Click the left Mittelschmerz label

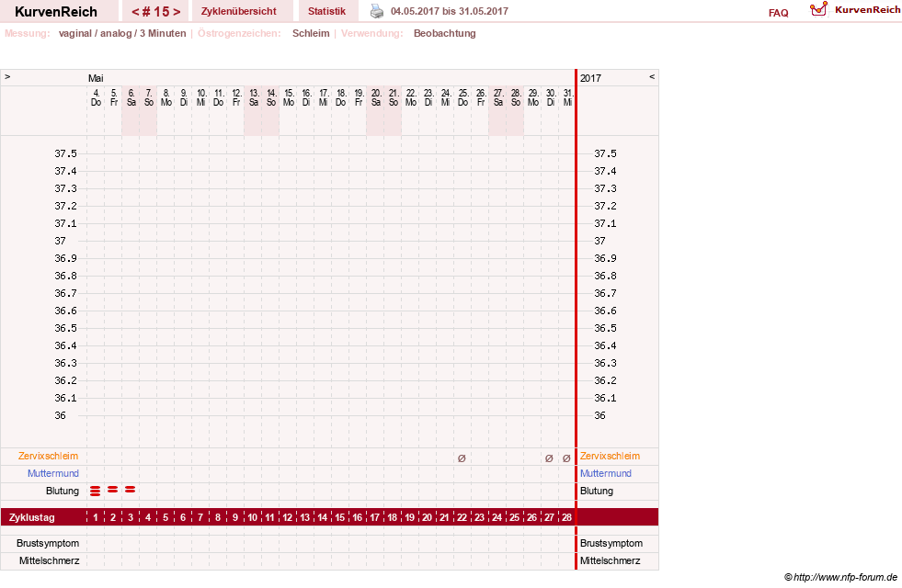tap(50, 560)
